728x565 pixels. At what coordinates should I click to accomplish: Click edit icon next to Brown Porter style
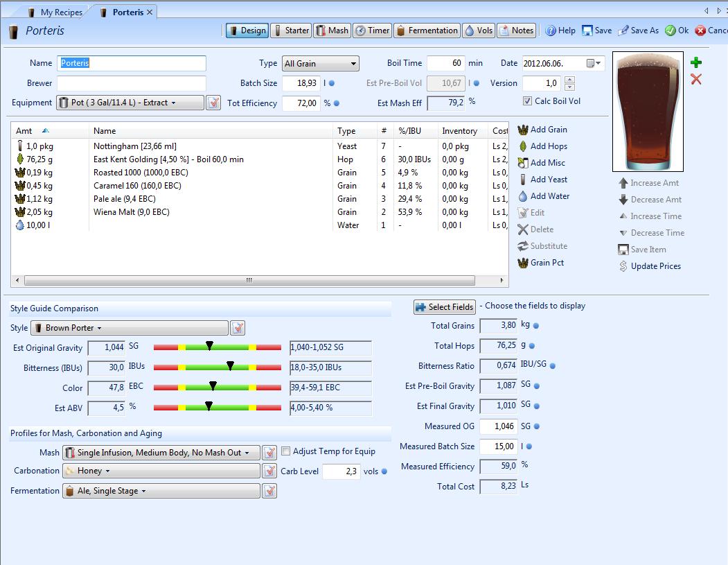(237, 328)
